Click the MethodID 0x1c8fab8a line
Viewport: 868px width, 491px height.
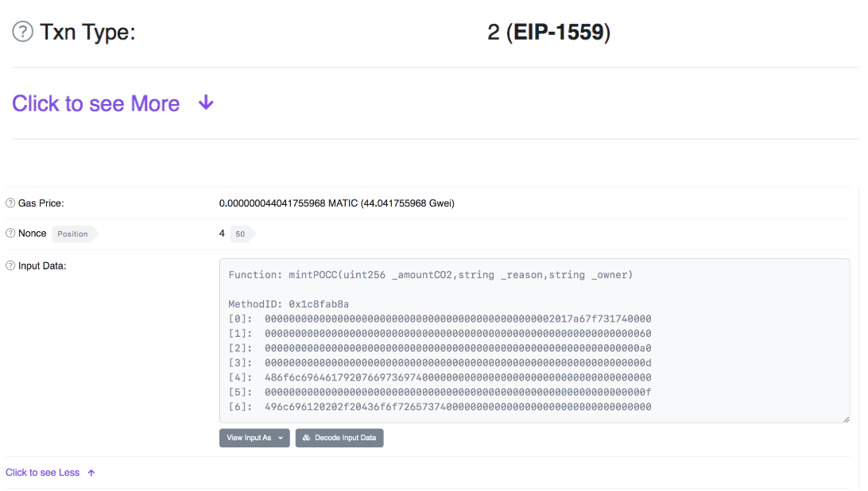pyautogui.click(x=289, y=304)
